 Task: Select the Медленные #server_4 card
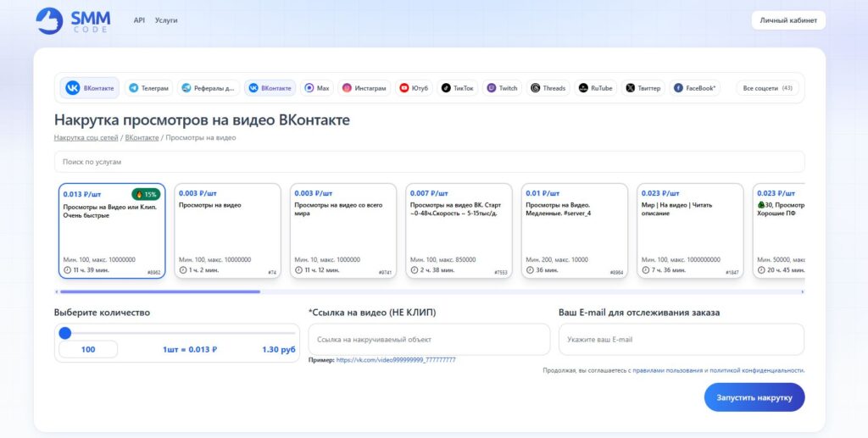click(575, 230)
